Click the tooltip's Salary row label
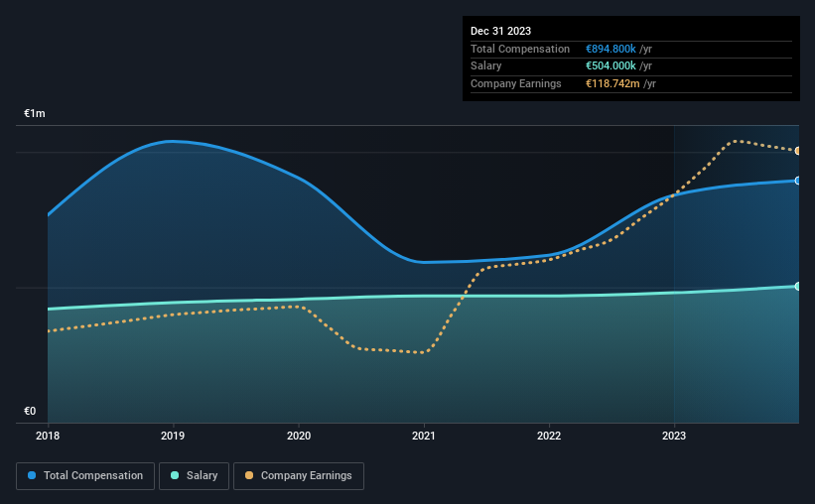Screen dimensions: 815x504 pyautogui.click(x=486, y=66)
